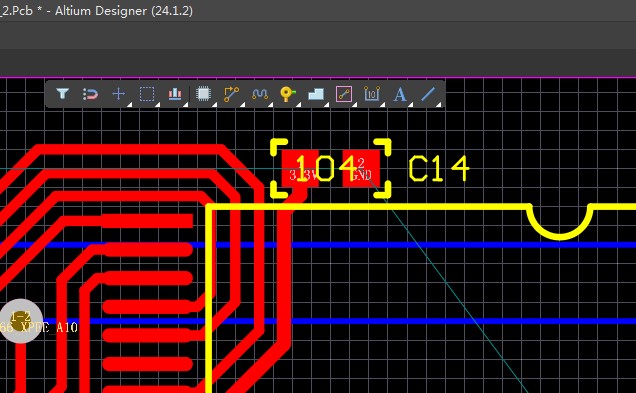Toggle the Snap magnet tool
Screen dimensions: 636x393
tap(90, 94)
